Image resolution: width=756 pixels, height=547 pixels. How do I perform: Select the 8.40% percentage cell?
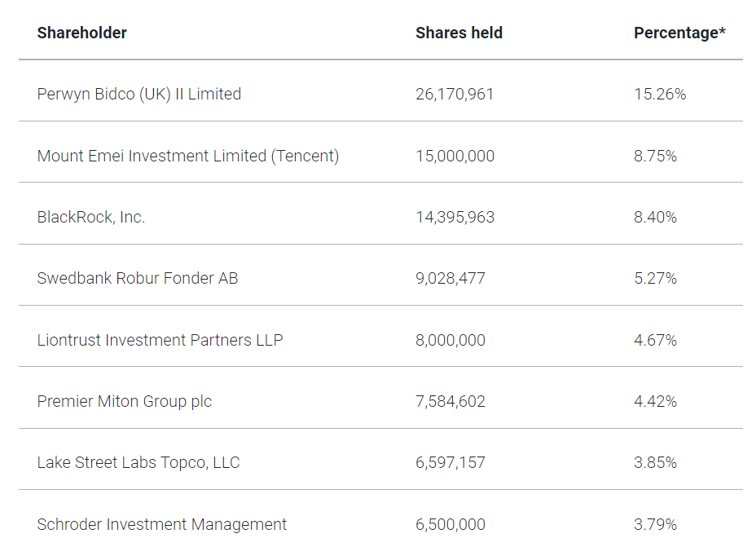tap(655, 218)
